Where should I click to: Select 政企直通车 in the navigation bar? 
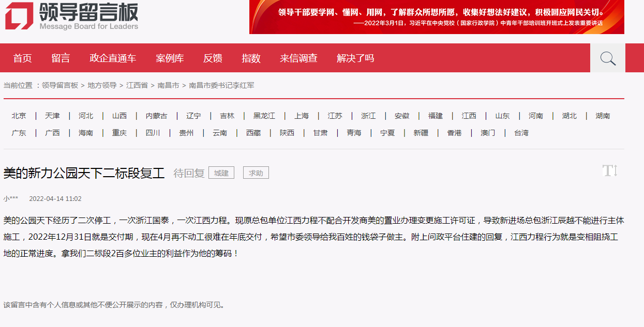coord(113,58)
